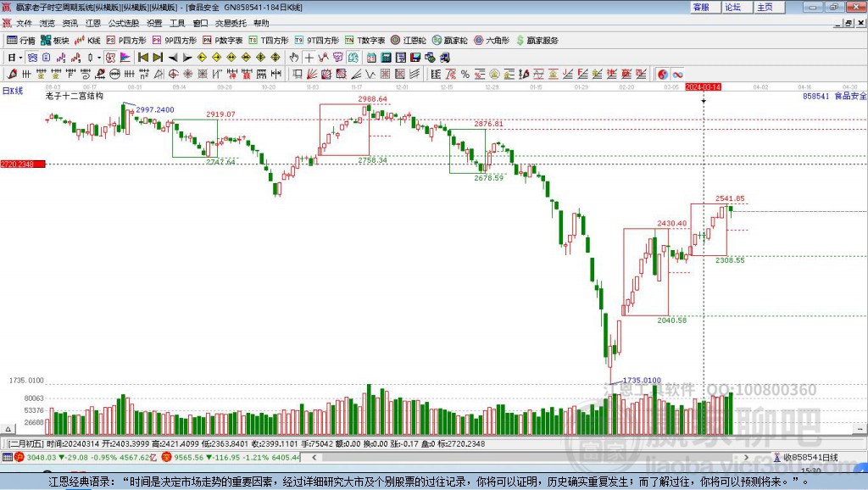Viewport: 868px width, 490px height.
Task: Open the T数字表 tool
Action: [364, 41]
